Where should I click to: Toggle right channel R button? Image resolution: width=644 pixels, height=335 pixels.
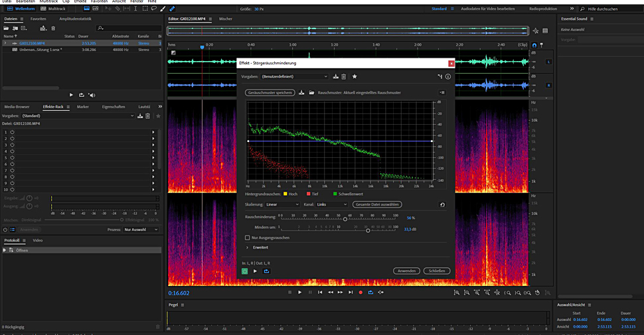click(x=548, y=86)
